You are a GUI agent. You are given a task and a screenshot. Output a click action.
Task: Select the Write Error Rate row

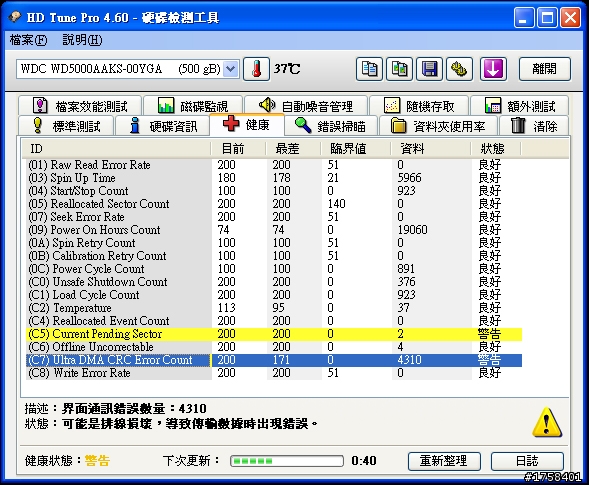pos(273,373)
